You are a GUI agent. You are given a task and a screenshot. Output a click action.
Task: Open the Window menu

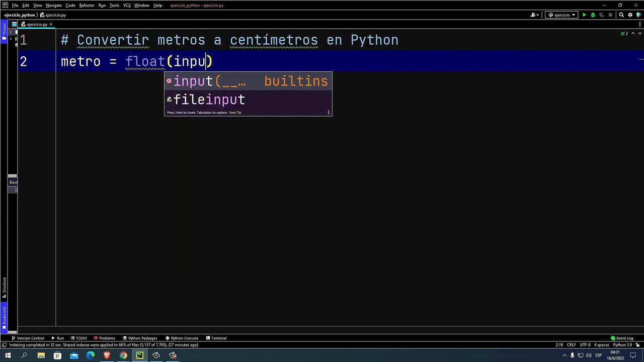coord(142,6)
